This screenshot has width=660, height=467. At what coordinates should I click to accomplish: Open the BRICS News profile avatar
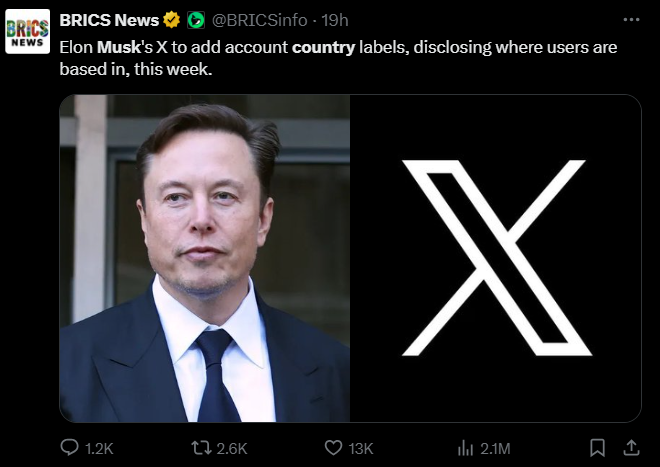[27, 32]
